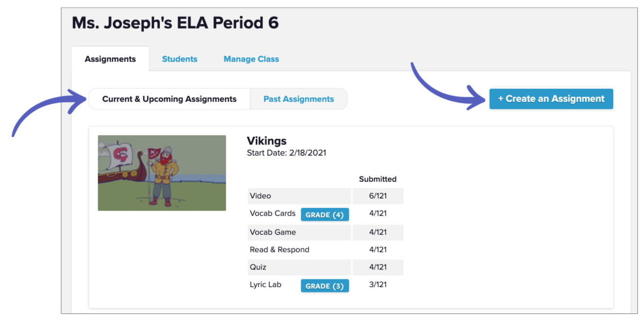Open the Manage Class tab
The width and height of the screenshot is (644, 323).
(x=251, y=59)
